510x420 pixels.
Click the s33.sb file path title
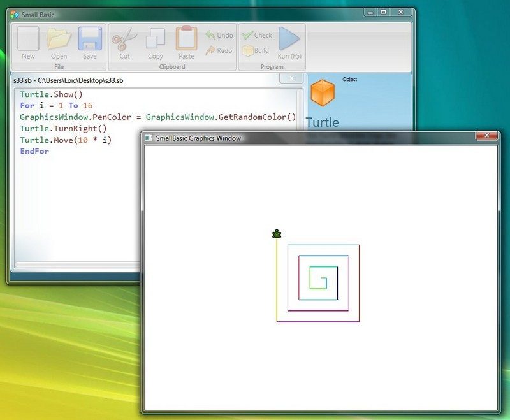(x=68, y=80)
